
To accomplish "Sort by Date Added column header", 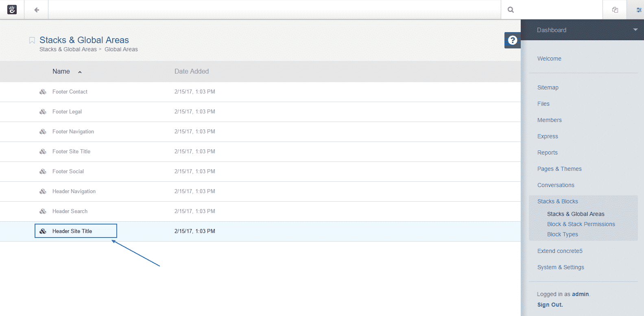I will tap(192, 71).
